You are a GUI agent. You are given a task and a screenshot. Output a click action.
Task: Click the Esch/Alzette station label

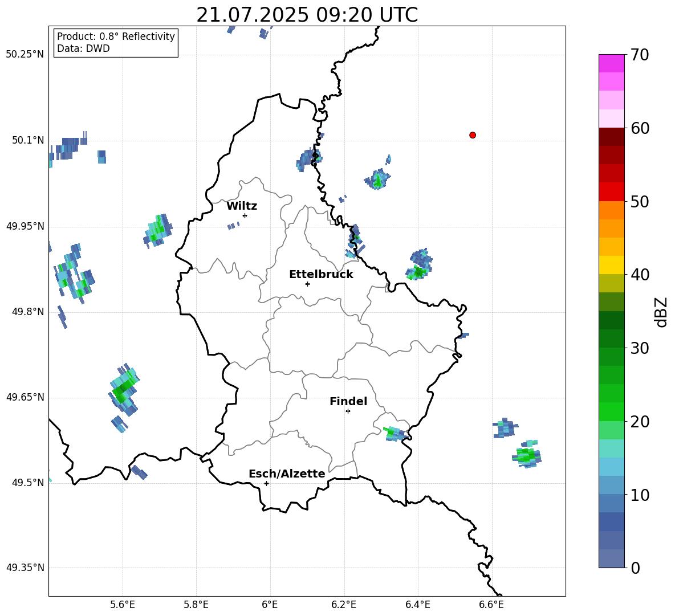(x=287, y=474)
